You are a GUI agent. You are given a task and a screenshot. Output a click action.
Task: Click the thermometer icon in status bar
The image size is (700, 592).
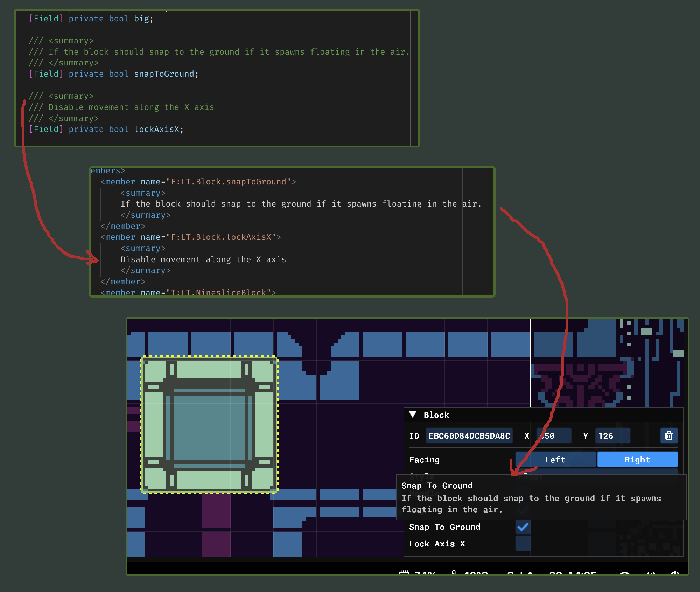(454, 573)
